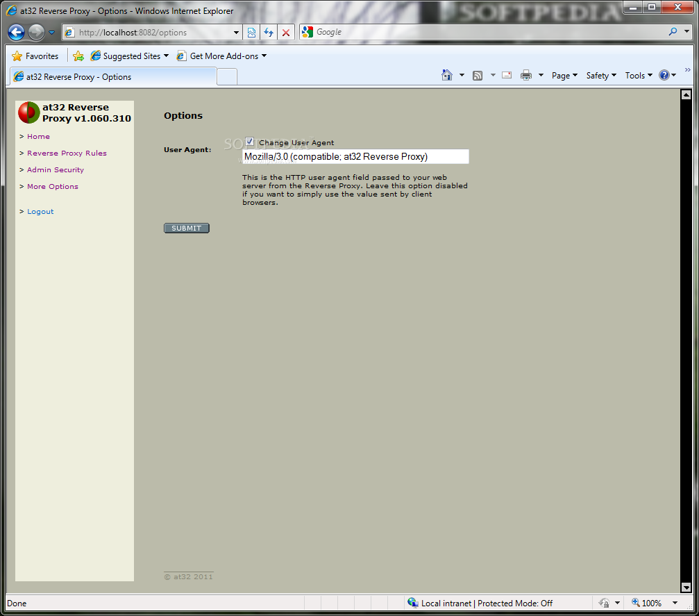Open the Page menu
The width and height of the screenshot is (699, 616).
[x=564, y=76]
